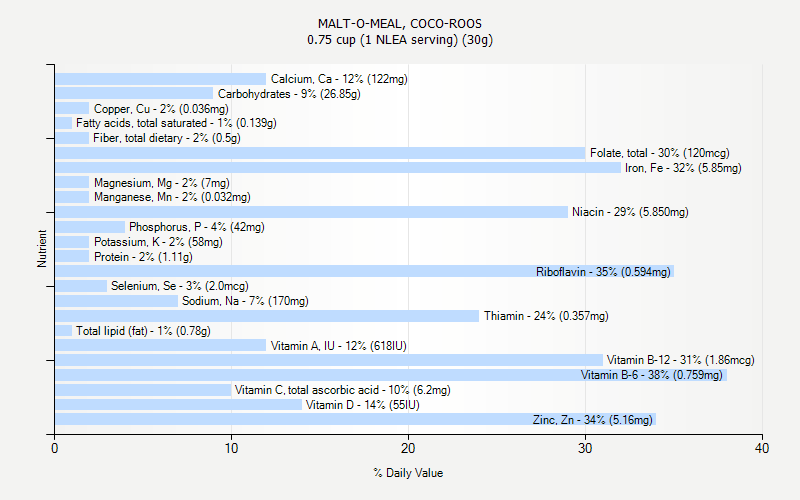The image size is (800, 500).
Task: Select the Vitamin B-12 - 31% label
Action: point(680,360)
